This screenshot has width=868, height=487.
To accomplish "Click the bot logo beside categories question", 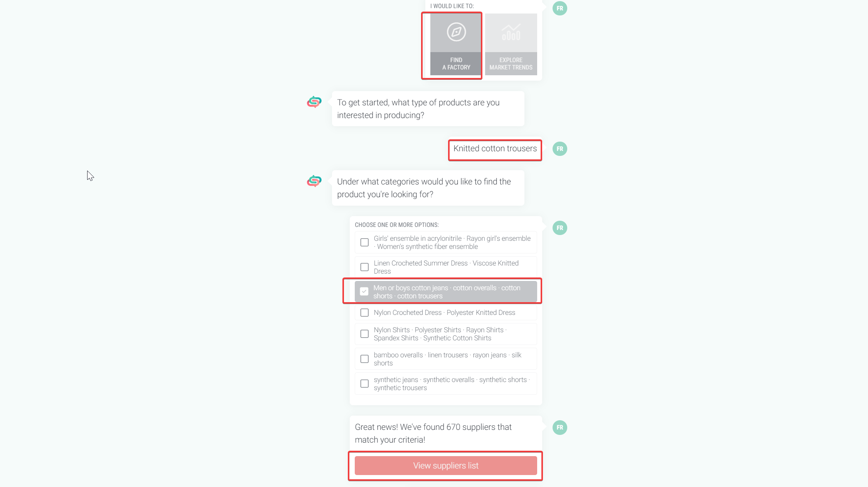I will pos(314,181).
